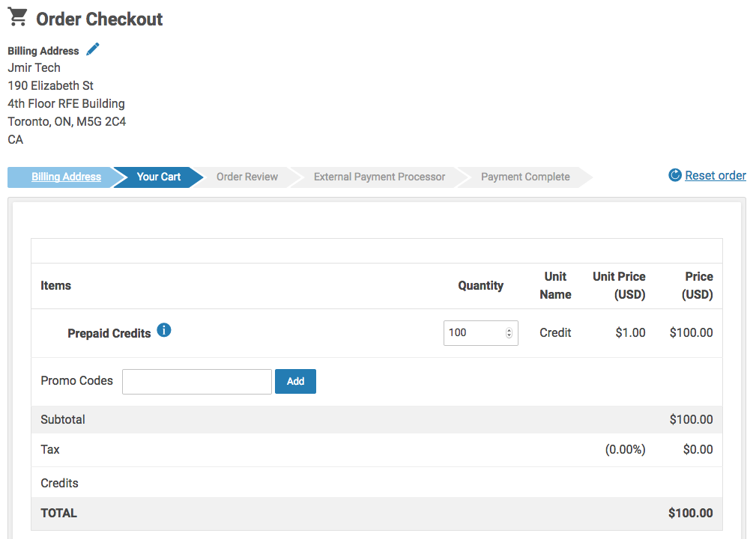Decrease quantity with the stepper down arrow
Screen dimensions: 756x539
[x=509, y=336]
